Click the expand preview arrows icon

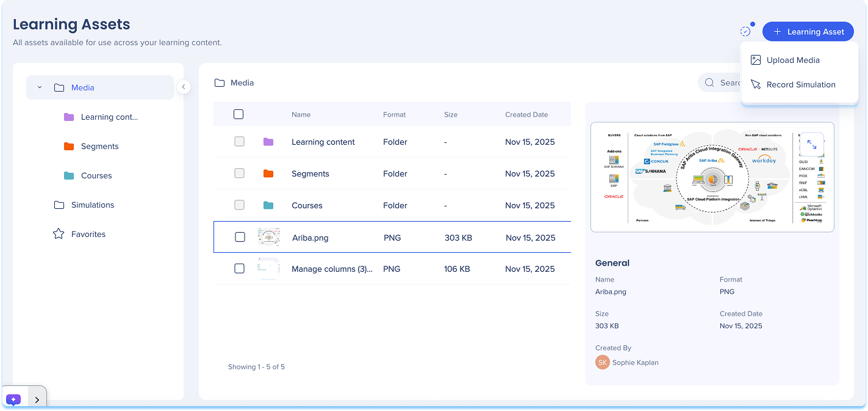pos(811,145)
